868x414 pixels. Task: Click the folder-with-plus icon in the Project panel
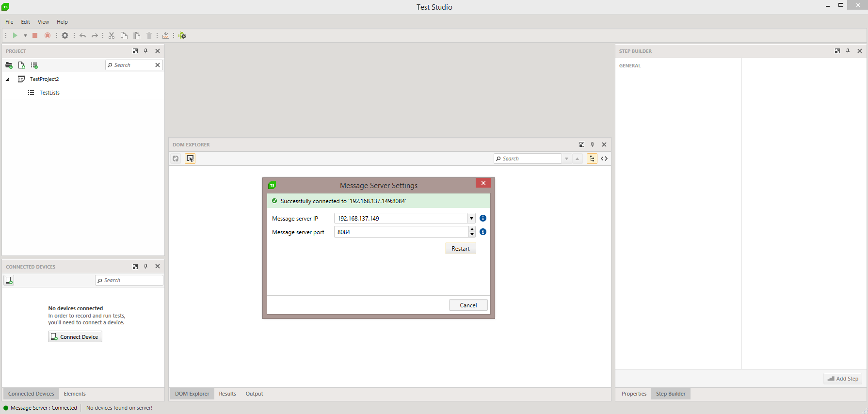(x=9, y=65)
